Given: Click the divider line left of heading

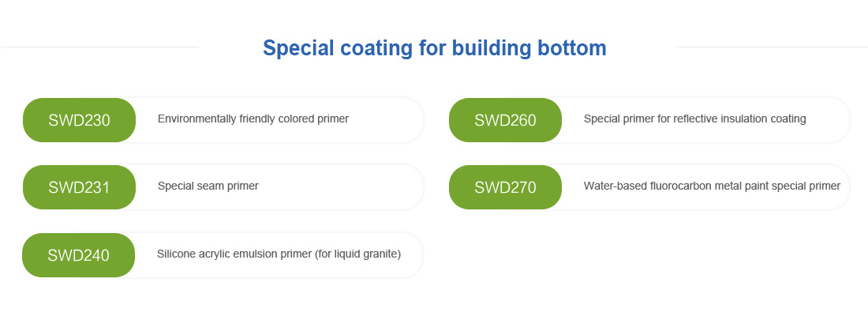Looking at the screenshot, I should (x=99, y=47).
